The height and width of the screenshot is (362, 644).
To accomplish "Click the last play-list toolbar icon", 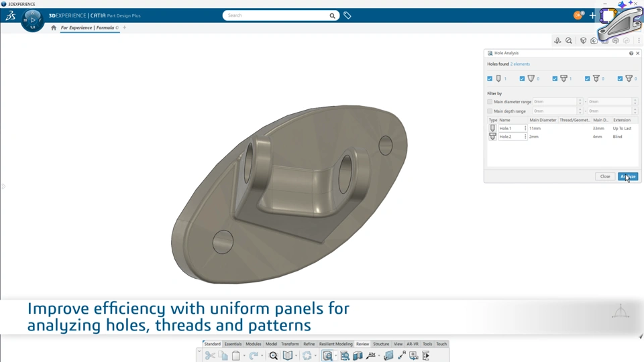I will [426, 355].
